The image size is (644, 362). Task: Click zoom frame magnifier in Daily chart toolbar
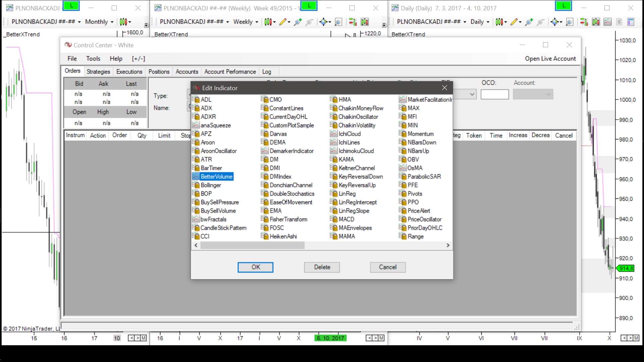pyautogui.click(x=570, y=22)
